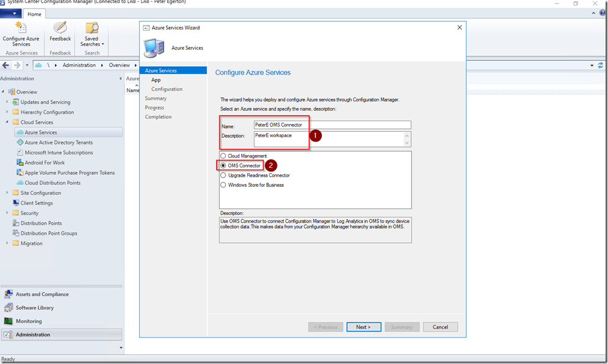Click the Description scrollbar down arrow
The height and width of the screenshot is (364, 608).
pyautogui.click(x=407, y=143)
